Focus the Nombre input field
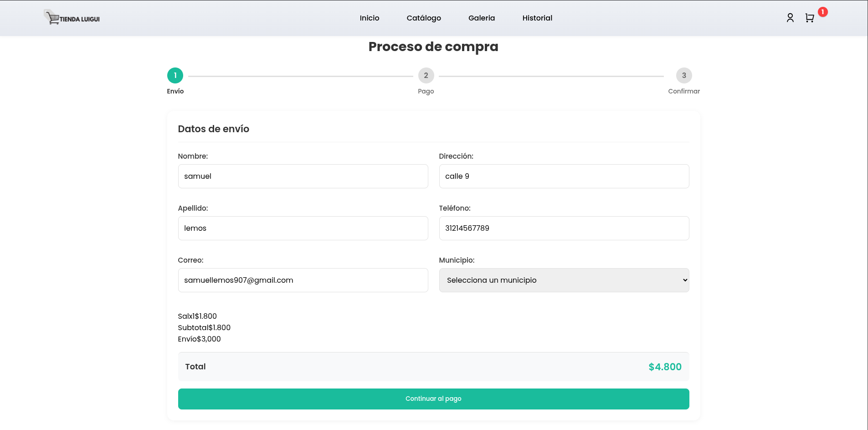This screenshot has height=430, width=868. click(303, 176)
